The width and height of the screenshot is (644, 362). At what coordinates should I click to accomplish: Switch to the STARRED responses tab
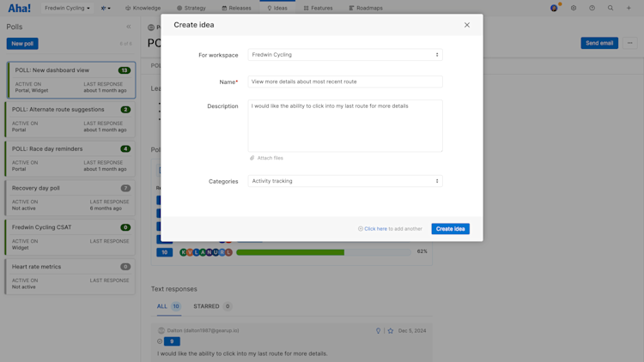click(212, 306)
